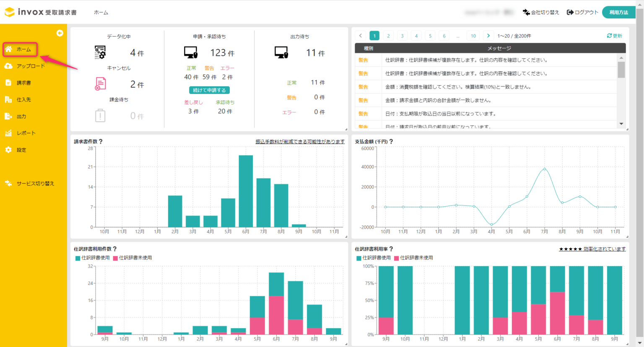Screen dimensions: 644x347
Task: Click the 利用方法 button
Action: pos(618,12)
